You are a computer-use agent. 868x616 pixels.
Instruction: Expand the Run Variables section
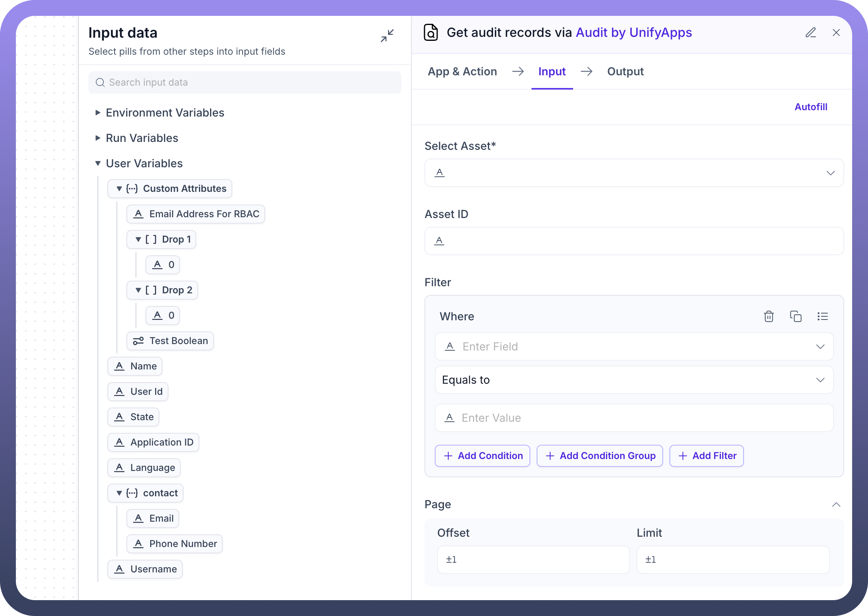pos(98,138)
